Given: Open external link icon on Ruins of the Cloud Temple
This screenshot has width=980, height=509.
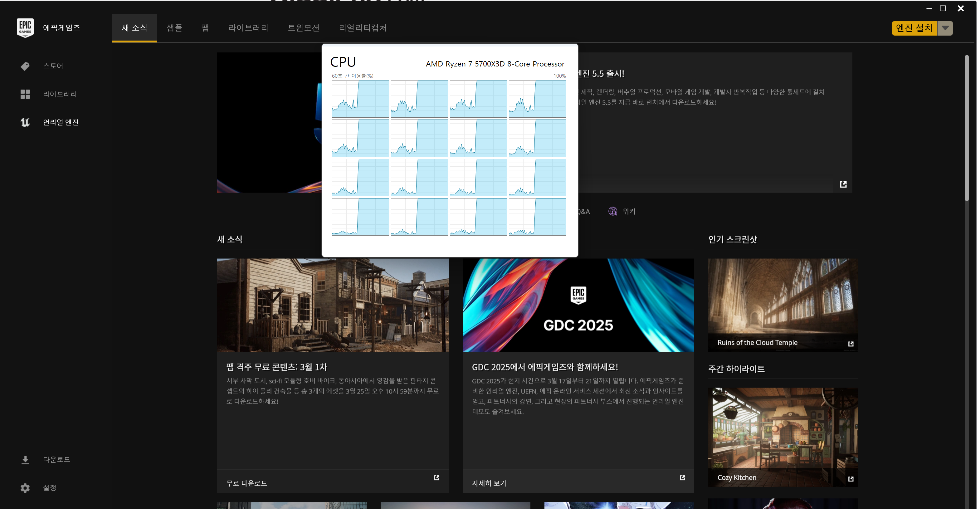Looking at the screenshot, I should [851, 344].
